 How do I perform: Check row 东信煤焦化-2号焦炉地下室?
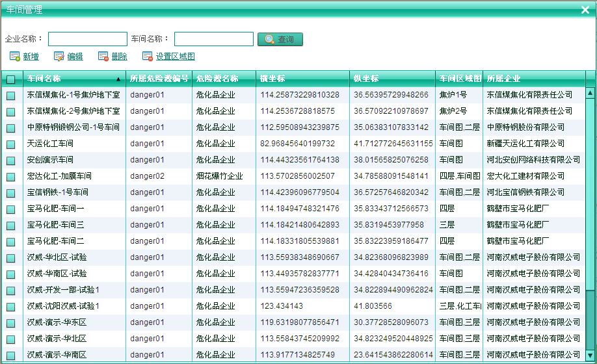10,112
